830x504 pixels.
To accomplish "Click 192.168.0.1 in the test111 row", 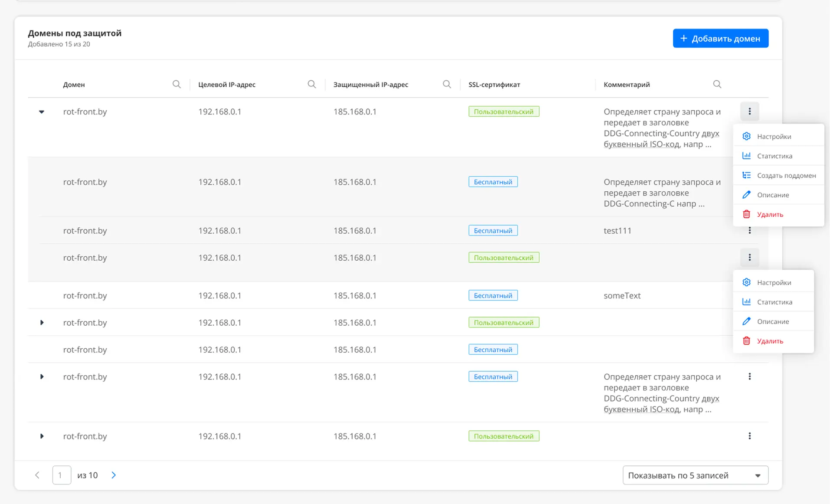I will click(219, 231).
